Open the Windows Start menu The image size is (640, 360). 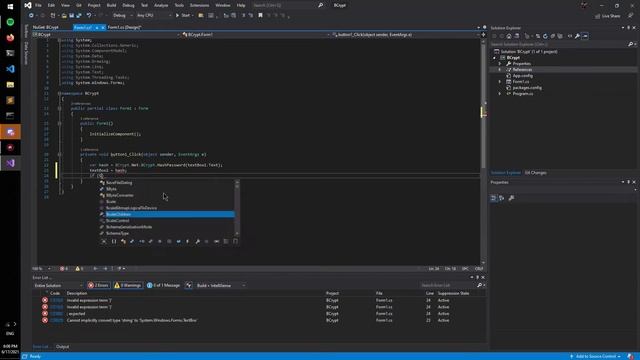pyautogui.click(x=10, y=7)
